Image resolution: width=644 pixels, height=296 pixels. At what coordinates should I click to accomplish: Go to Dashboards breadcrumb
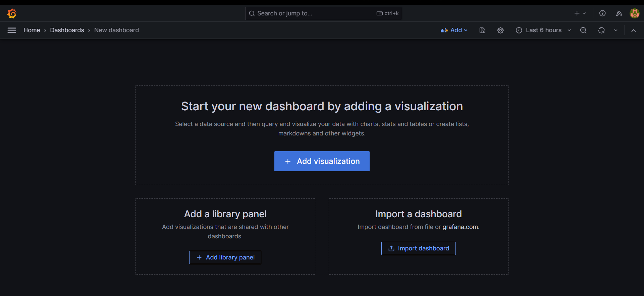coord(67,30)
